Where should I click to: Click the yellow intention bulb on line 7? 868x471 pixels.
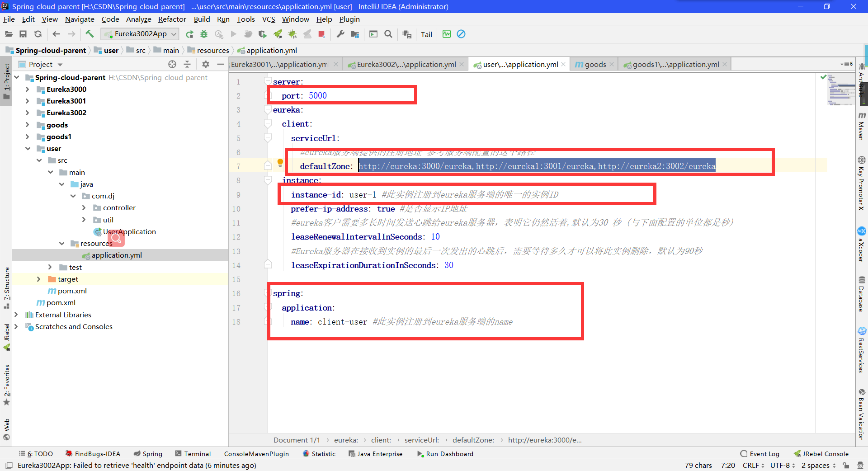click(x=280, y=163)
